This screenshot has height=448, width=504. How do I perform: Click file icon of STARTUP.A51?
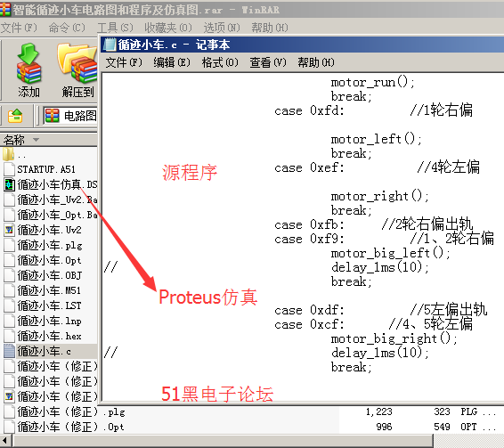tap(9, 169)
